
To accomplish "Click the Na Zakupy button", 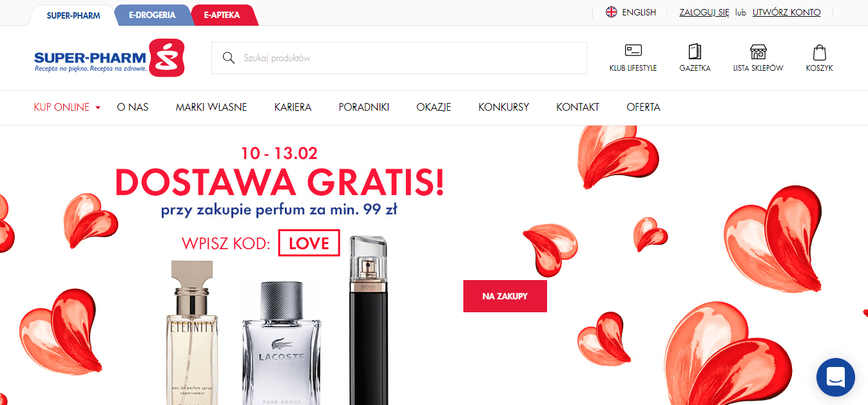I will point(505,296).
